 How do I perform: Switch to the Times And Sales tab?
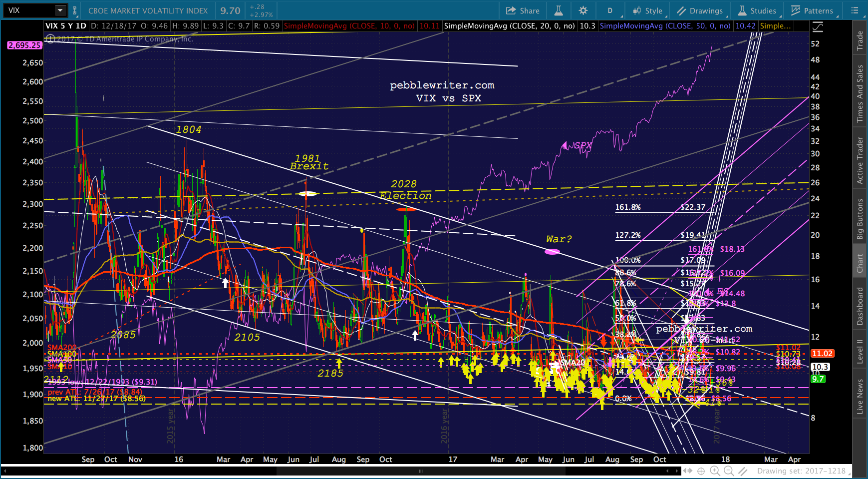860,94
